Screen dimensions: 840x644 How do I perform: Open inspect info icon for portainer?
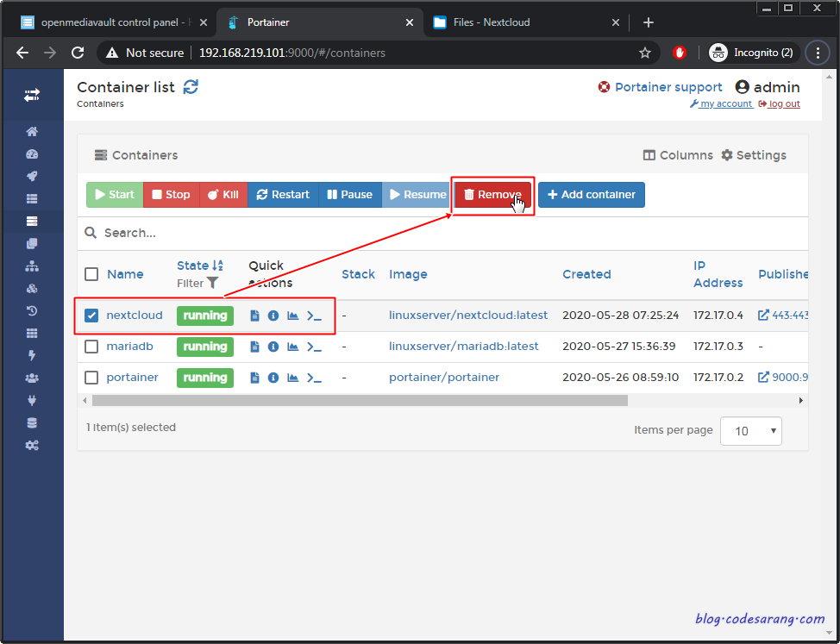[x=273, y=378]
